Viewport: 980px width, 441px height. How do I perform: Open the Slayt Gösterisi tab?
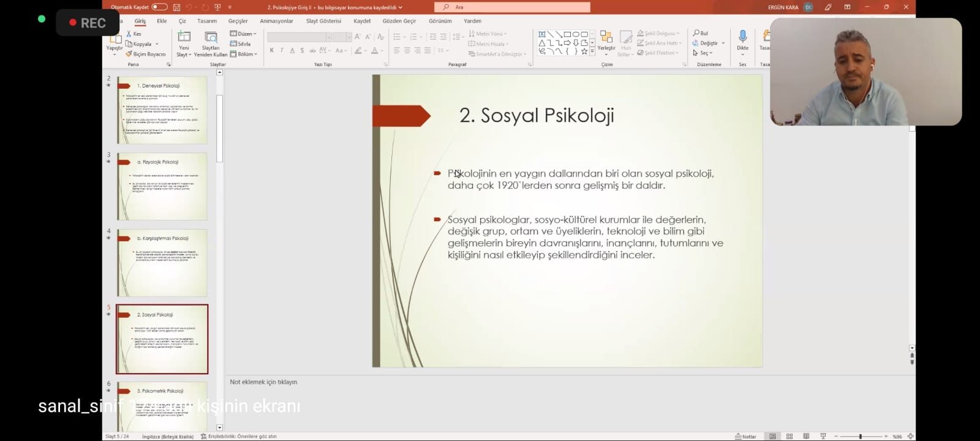point(323,21)
